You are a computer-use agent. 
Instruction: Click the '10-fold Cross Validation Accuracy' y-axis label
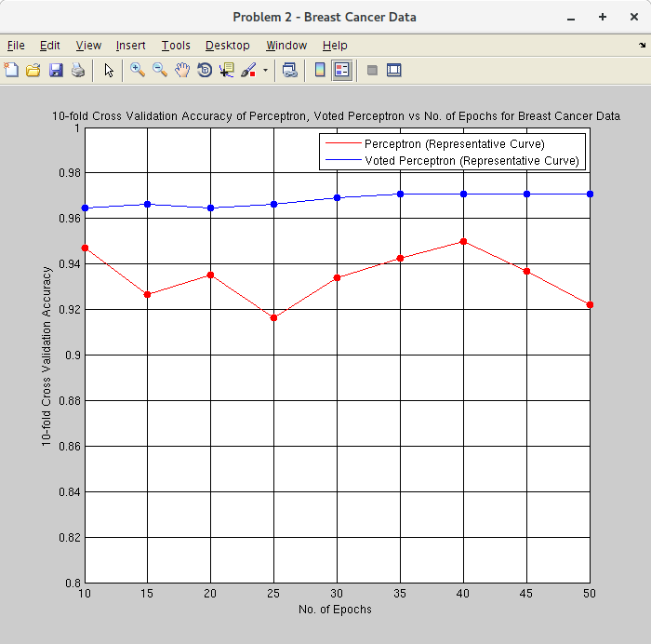[46, 356]
